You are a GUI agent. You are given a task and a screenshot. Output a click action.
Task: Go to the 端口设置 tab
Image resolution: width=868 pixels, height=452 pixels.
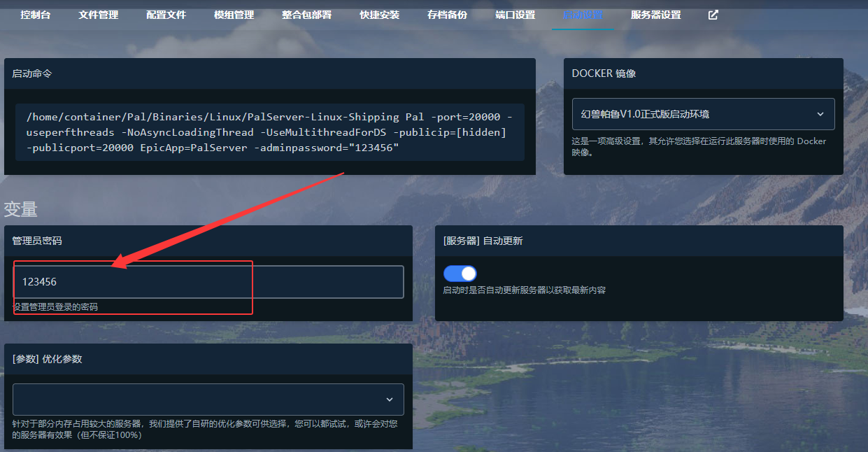click(x=515, y=15)
